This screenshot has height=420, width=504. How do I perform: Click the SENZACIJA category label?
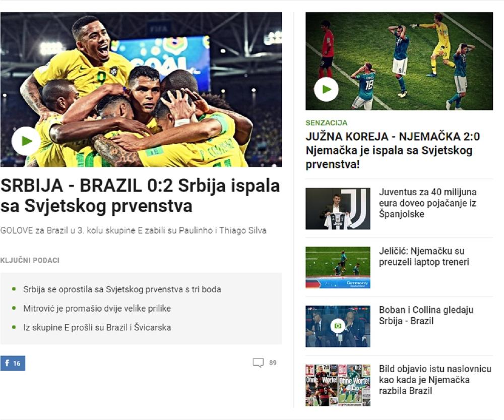326,123
